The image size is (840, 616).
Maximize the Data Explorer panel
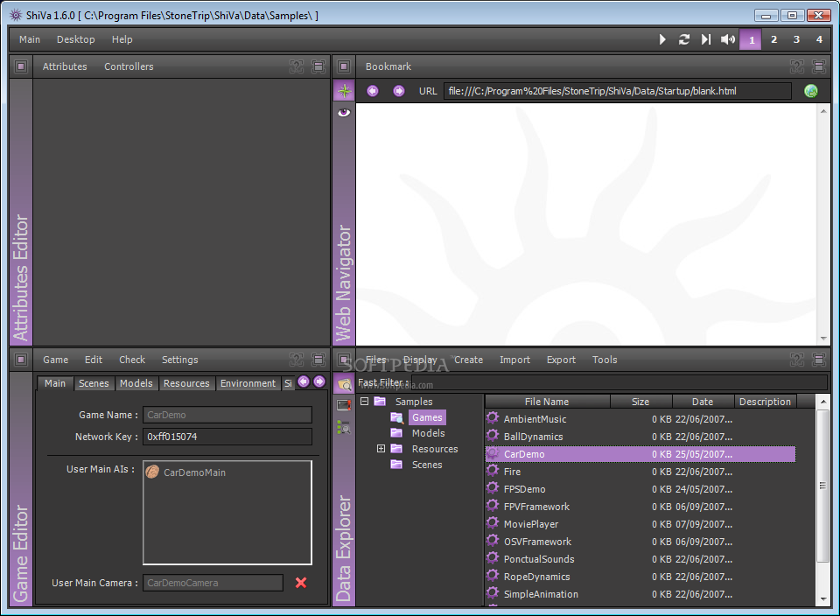(819, 360)
